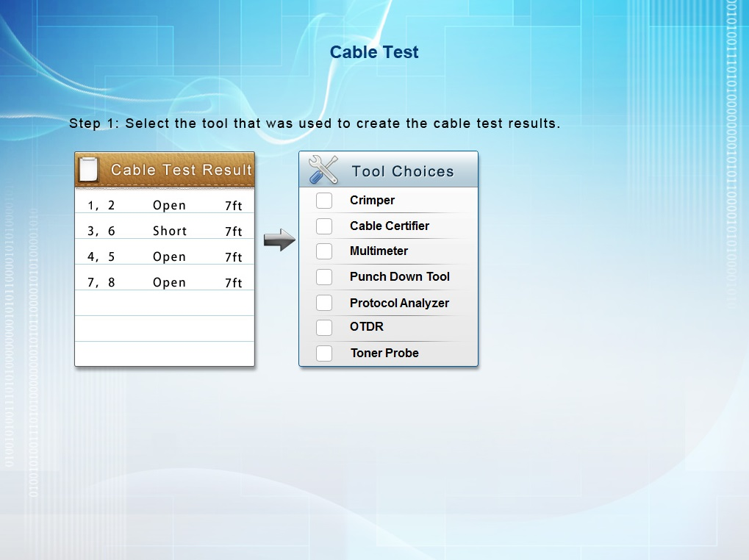This screenshot has width=749, height=560.
Task: Select the pair 3, 6 Short result row
Action: click(x=165, y=231)
